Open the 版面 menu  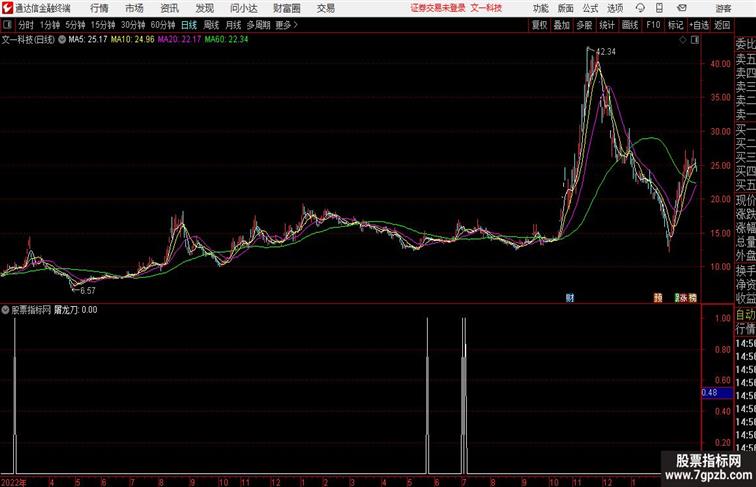[x=566, y=8]
